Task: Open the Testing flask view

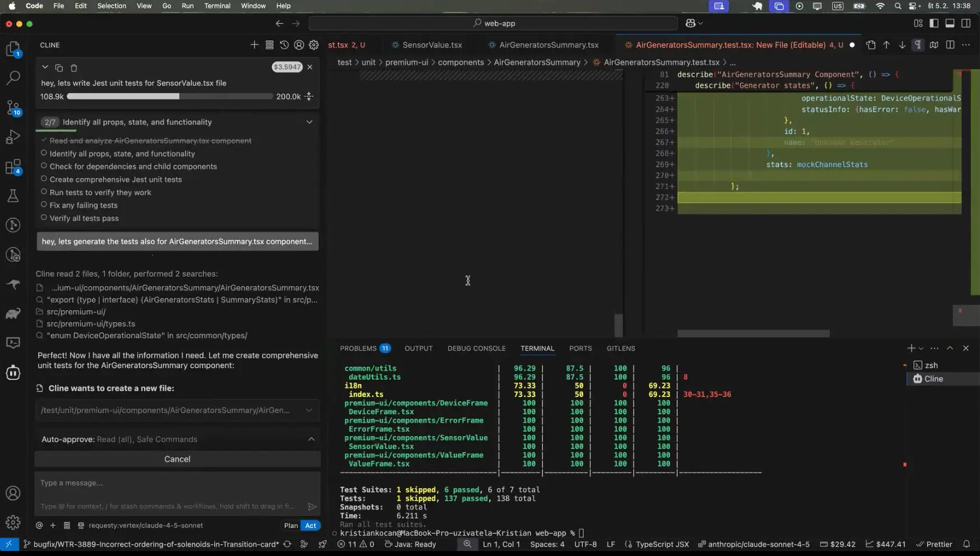Action: point(13,196)
